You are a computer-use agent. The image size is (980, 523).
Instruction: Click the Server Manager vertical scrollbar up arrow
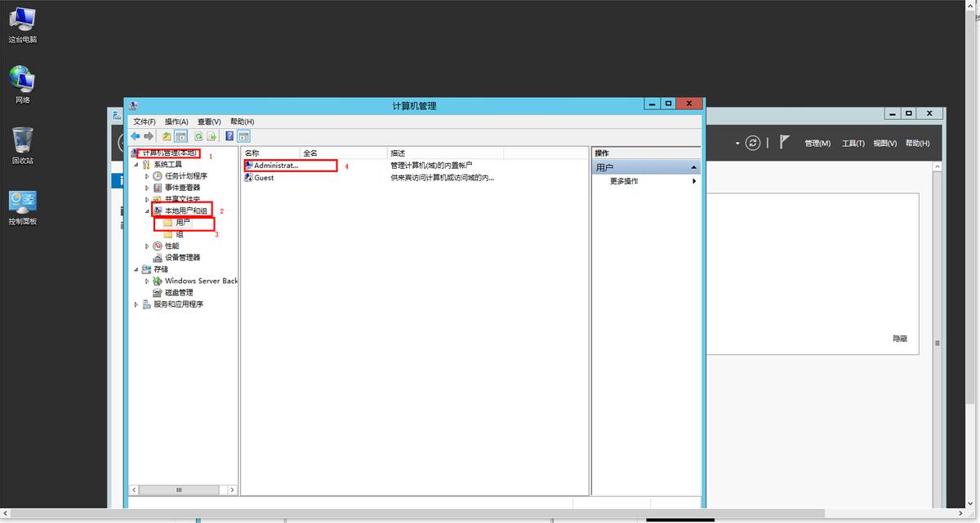pos(938,166)
